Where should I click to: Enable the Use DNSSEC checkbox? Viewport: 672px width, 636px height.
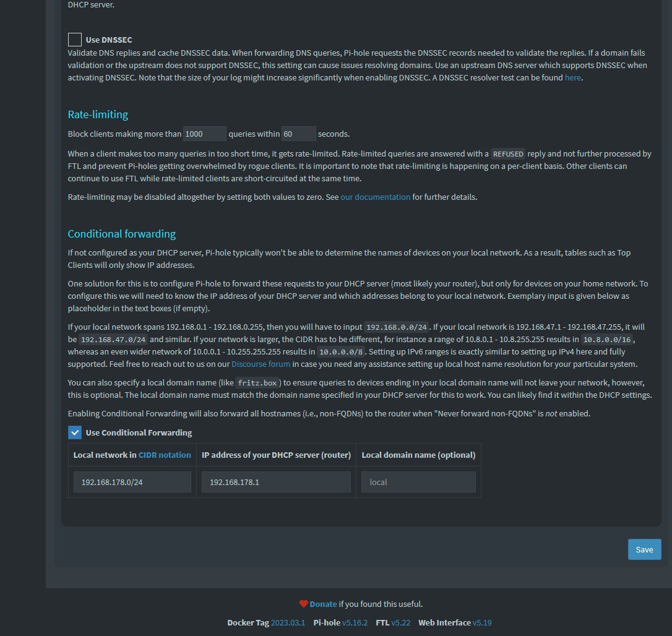pyautogui.click(x=75, y=40)
